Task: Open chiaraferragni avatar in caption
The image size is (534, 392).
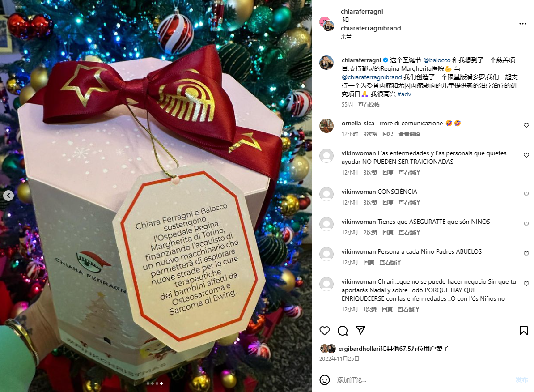Action: (326, 63)
